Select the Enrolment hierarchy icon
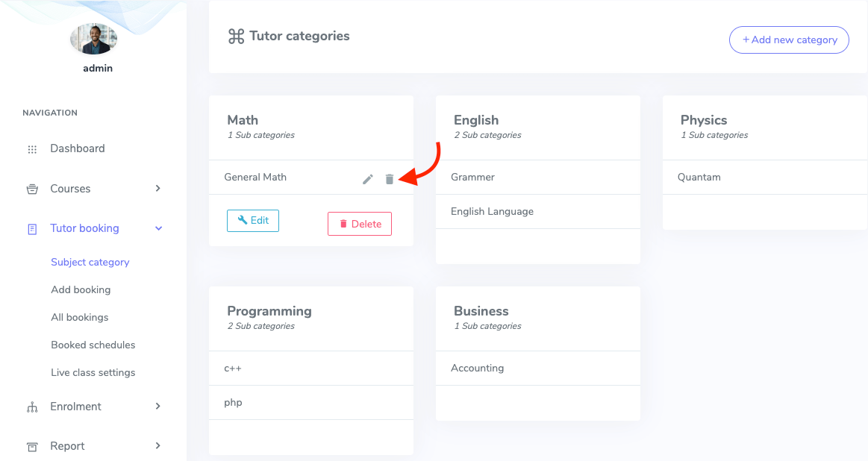The height and width of the screenshot is (461, 868). 33,407
